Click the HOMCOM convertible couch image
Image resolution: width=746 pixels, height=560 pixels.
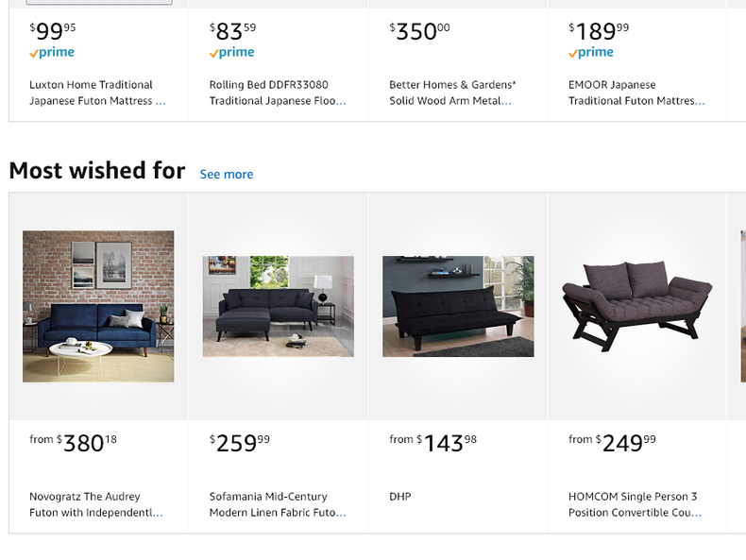click(637, 304)
